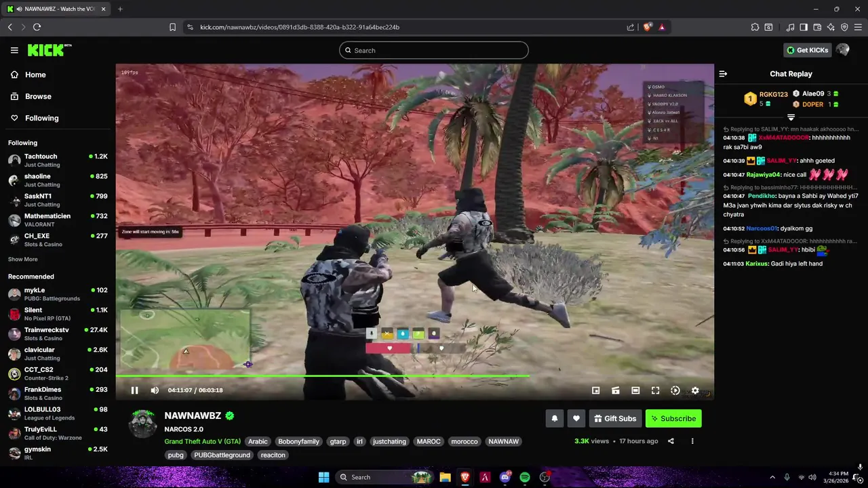Focus the Kick search field

pyautogui.click(x=434, y=50)
